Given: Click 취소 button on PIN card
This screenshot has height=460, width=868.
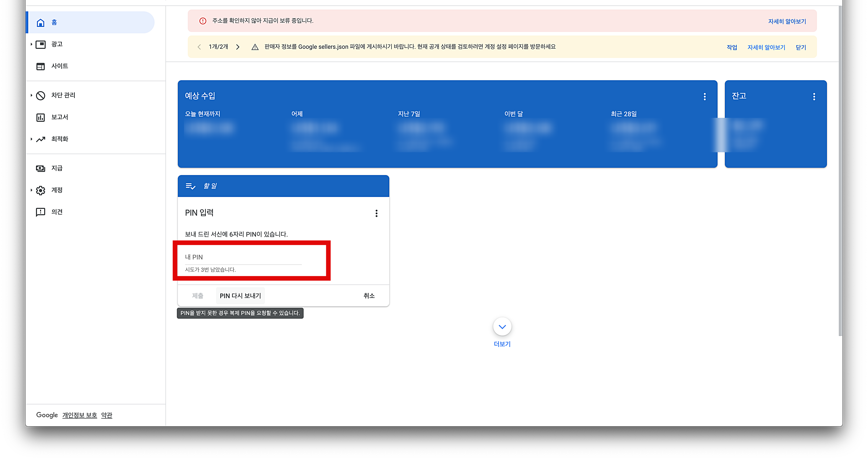Looking at the screenshot, I should coord(369,296).
